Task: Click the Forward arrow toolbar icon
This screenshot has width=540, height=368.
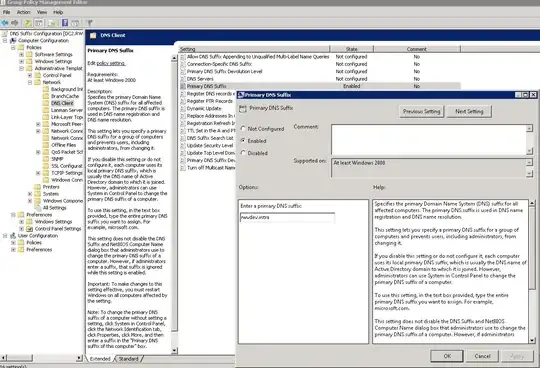Action: (x=15, y=23)
